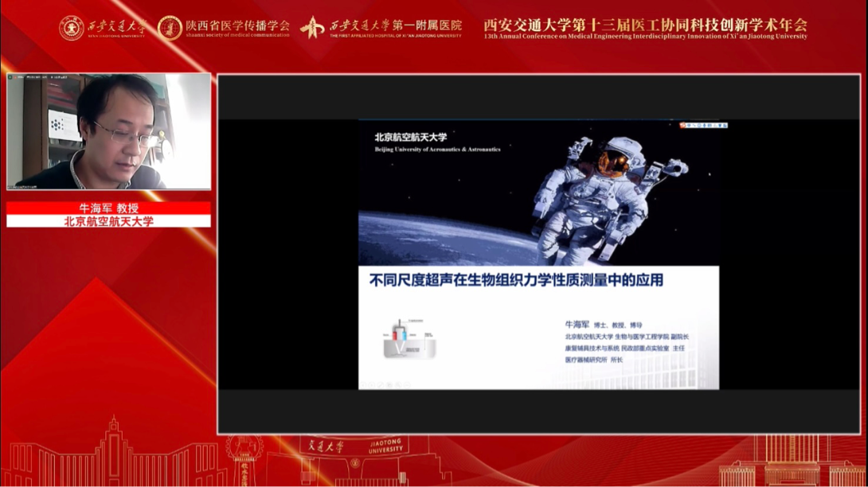Click the '康复辅具技术与系统' lab line

(x=624, y=348)
